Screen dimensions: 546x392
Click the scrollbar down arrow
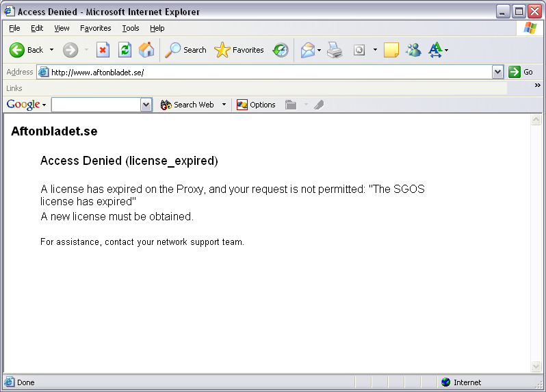pyautogui.click(x=536, y=366)
